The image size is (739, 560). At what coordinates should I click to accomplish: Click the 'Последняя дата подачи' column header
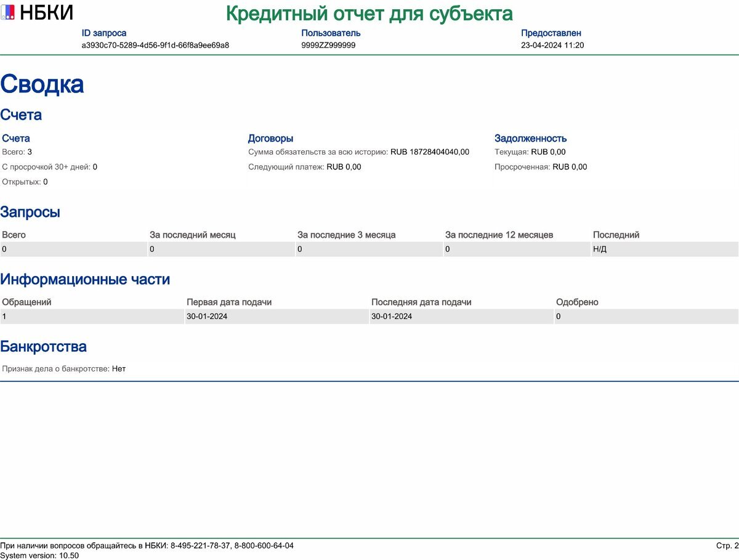tap(421, 302)
